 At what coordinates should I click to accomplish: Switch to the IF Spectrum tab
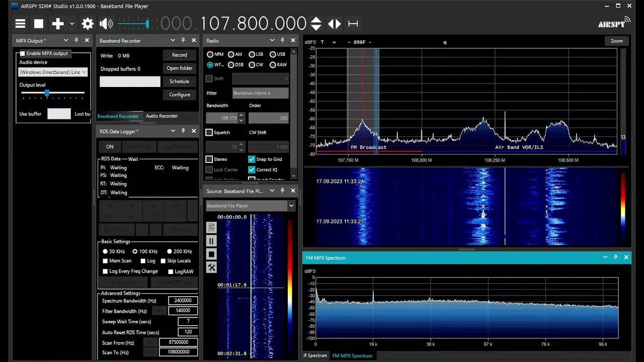(315, 356)
